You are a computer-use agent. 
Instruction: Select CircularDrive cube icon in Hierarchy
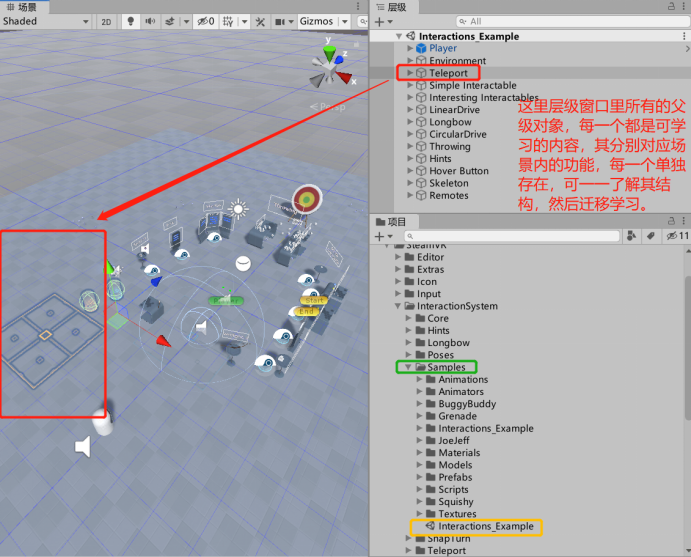pos(421,134)
